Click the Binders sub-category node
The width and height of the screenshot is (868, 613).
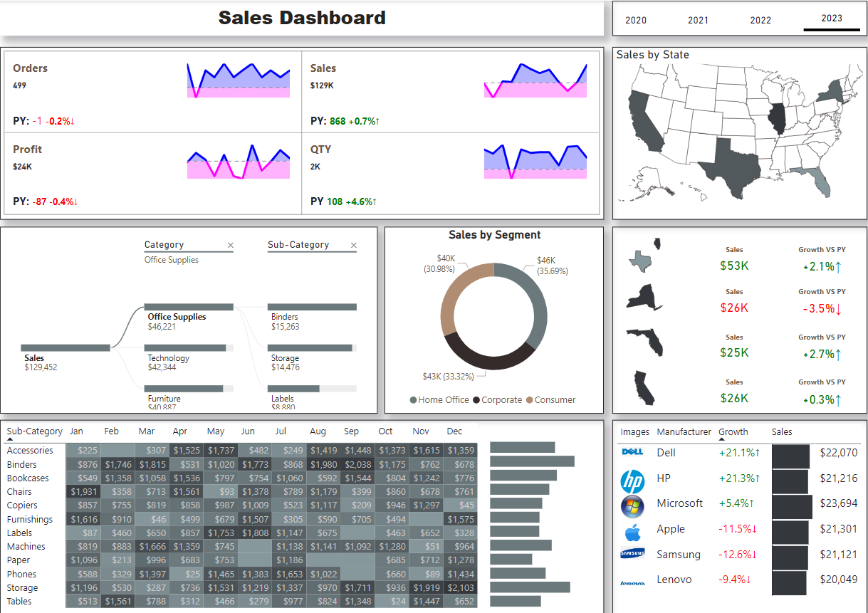[x=312, y=307]
